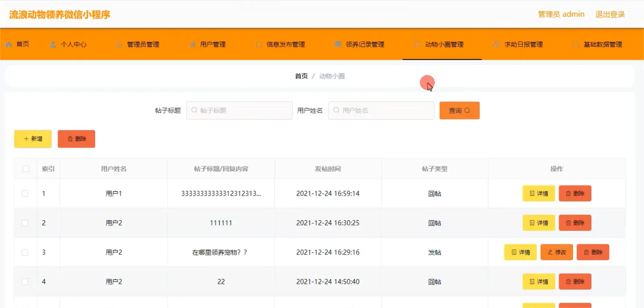Open the 基础数据管理 menu
Viewport: 644px width, 308px height.
click(598, 44)
